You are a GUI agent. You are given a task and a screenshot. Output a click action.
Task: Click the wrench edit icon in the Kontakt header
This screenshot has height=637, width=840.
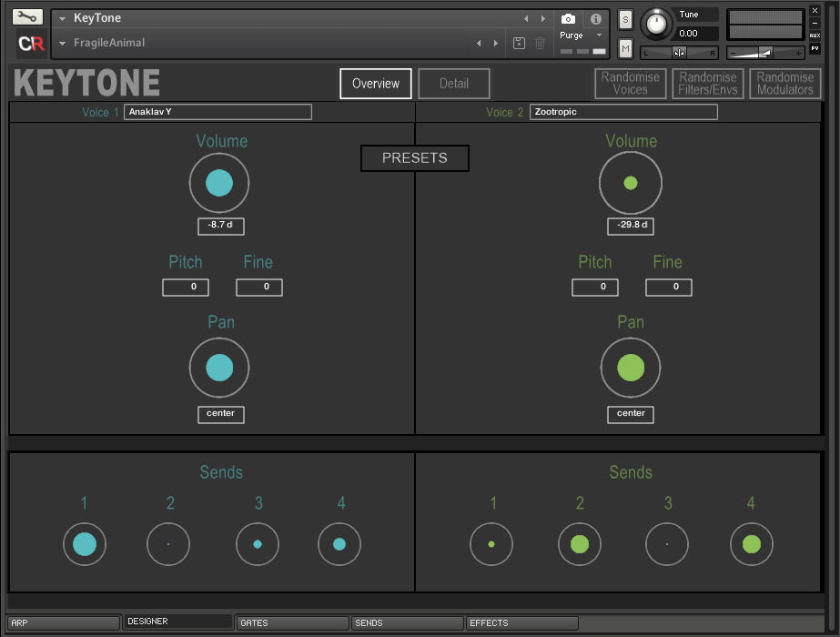point(28,16)
